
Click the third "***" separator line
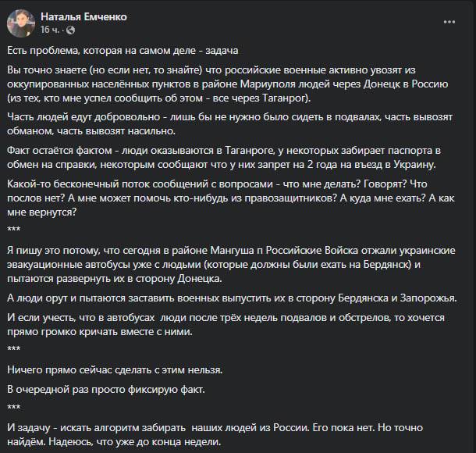pyautogui.click(x=12, y=406)
